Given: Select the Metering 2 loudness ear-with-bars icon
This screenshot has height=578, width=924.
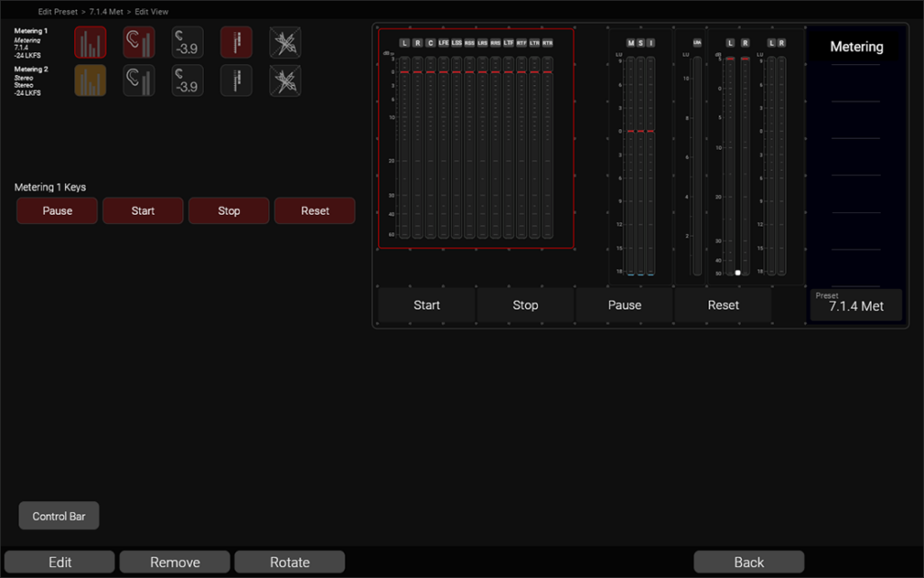Looking at the screenshot, I should tap(139, 80).
